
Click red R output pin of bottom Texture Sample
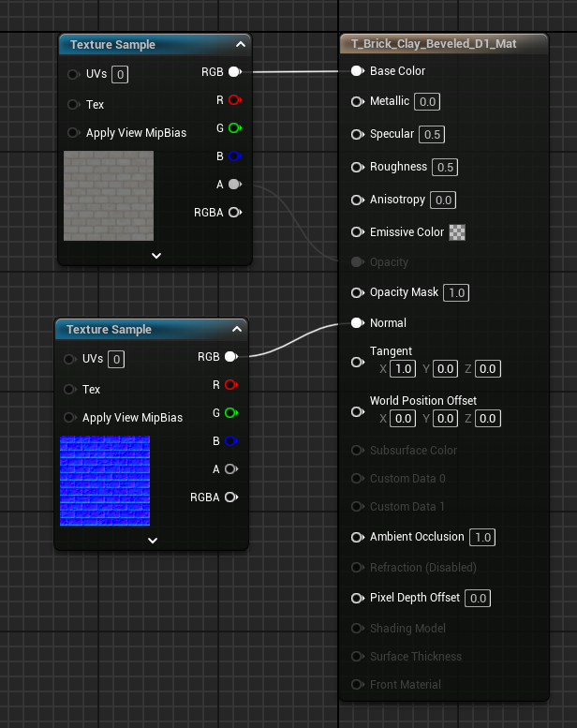click(x=231, y=385)
